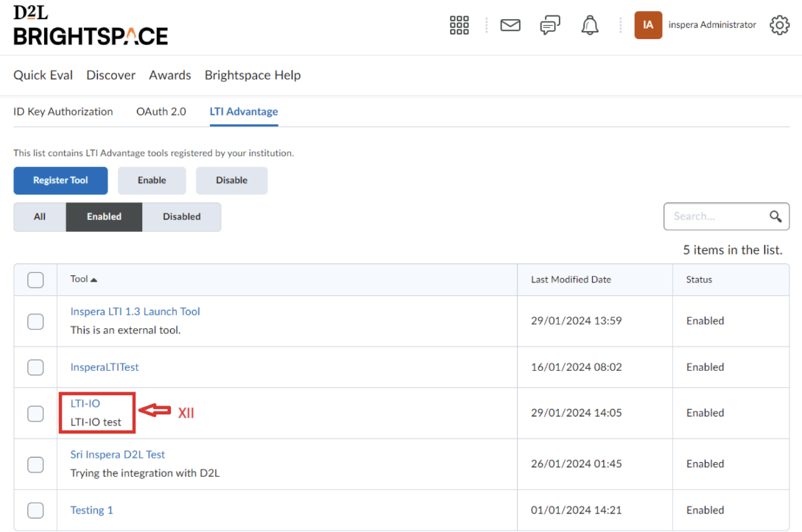Image resolution: width=802 pixels, height=532 pixels.
Task: Check the LTI-IO row checkbox
Action: (35, 414)
